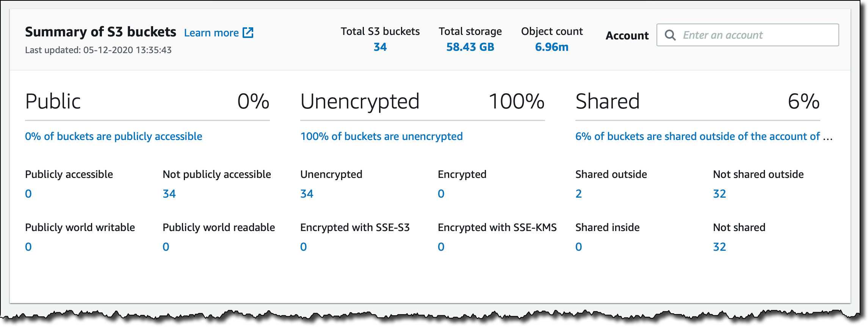The height and width of the screenshot is (327, 868).
Task: Open '6% of buckets are shared outside' link
Action: pyautogui.click(x=697, y=137)
